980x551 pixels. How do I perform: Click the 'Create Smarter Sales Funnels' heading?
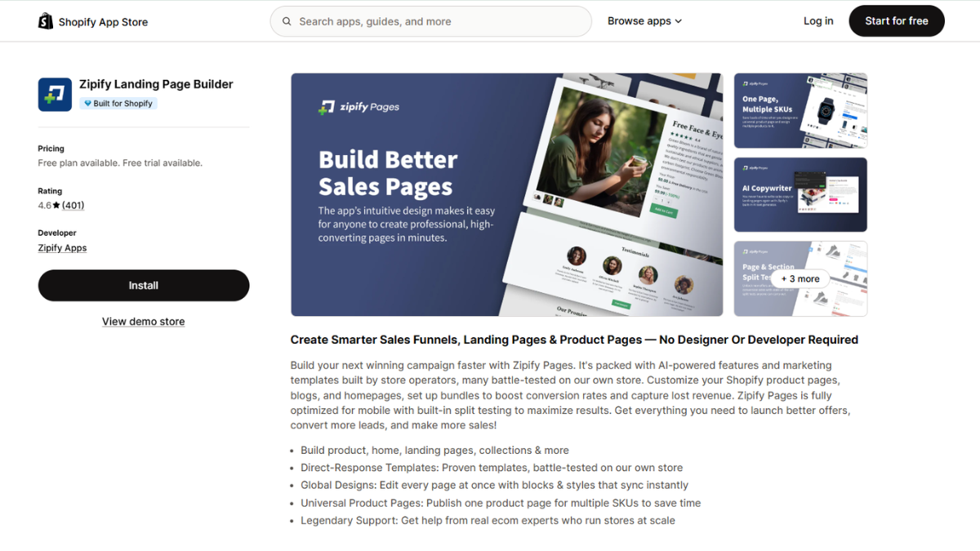(x=574, y=340)
